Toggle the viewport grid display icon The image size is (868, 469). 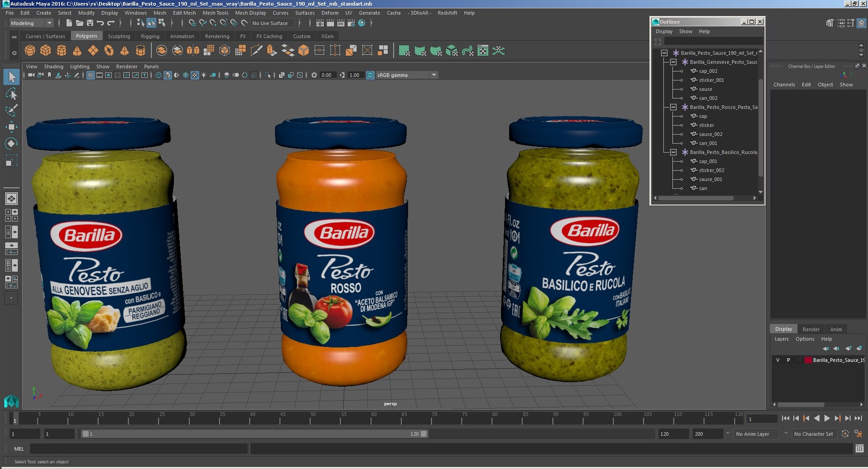pyautogui.click(x=90, y=75)
